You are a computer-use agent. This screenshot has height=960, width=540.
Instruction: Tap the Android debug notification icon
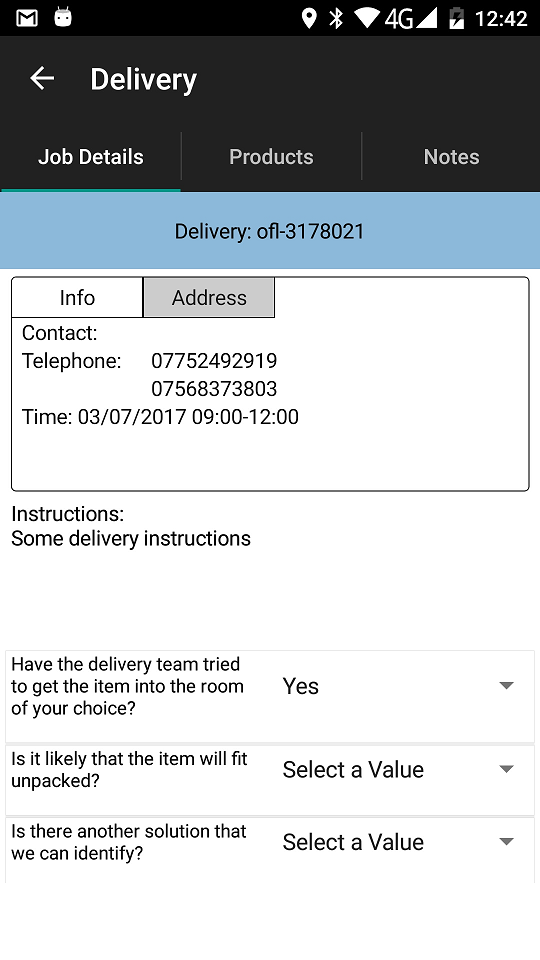click(62, 18)
